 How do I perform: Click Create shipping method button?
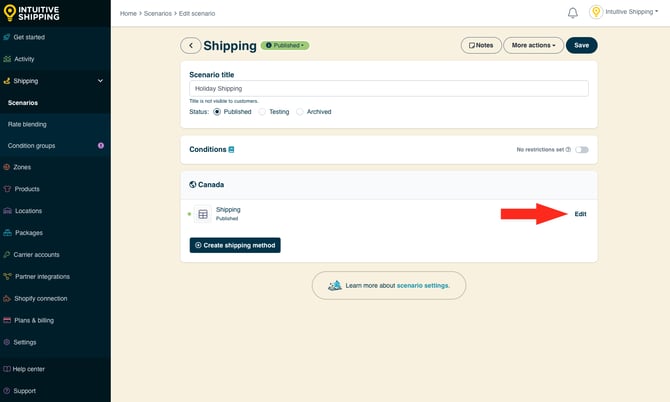coord(235,245)
